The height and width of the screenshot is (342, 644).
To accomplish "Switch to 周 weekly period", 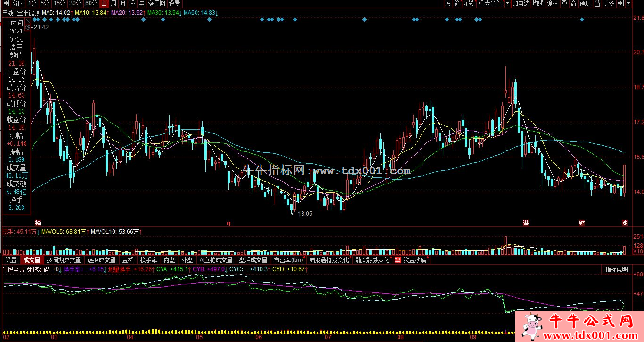I will click(x=114, y=3).
